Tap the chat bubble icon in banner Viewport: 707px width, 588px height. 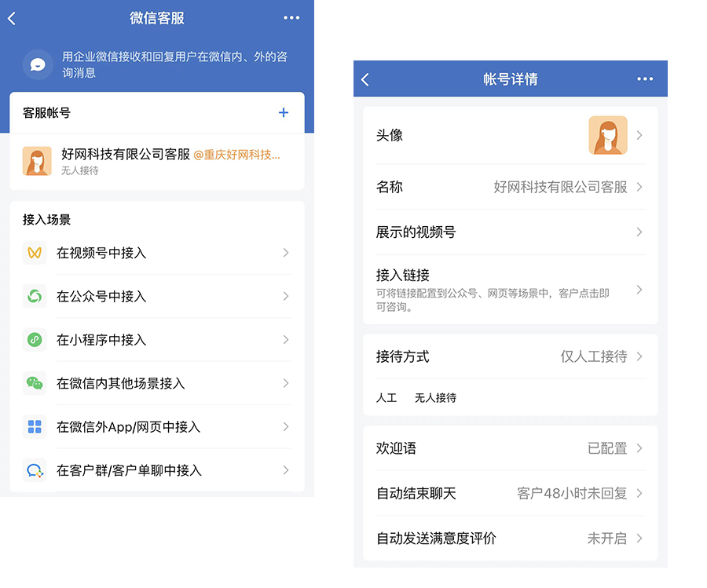[x=38, y=64]
